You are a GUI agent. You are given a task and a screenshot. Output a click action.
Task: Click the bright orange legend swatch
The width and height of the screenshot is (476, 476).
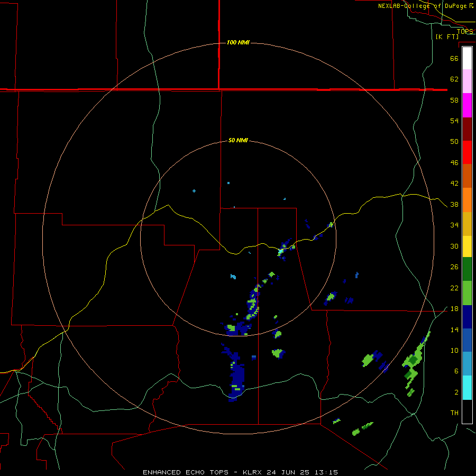point(467,200)
